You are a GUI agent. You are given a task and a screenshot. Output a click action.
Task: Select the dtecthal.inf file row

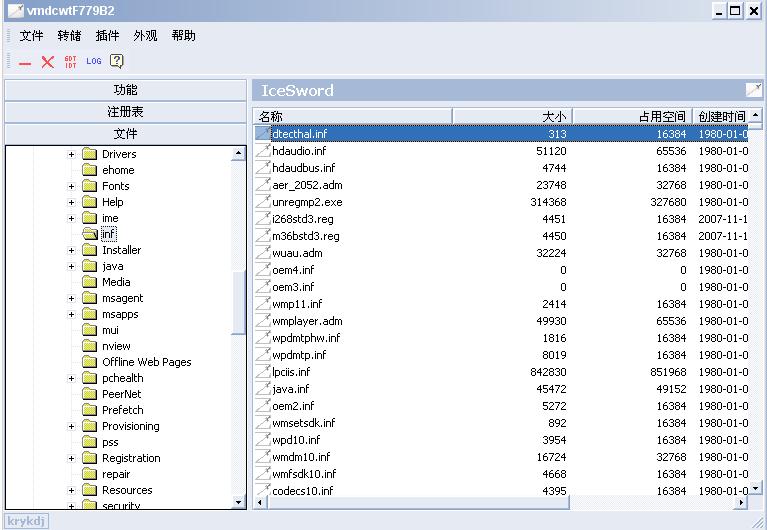tap(501, 134)
